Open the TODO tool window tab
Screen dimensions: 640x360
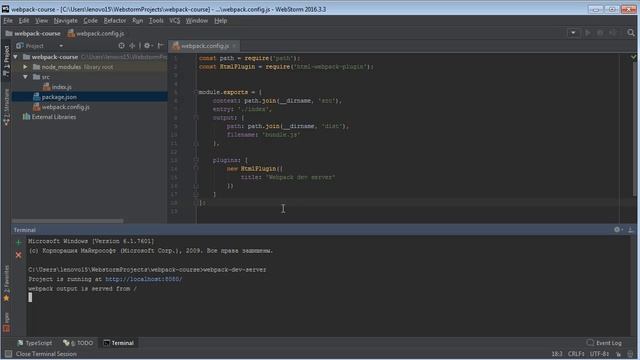pyautogui.click(x=78, y=343)
